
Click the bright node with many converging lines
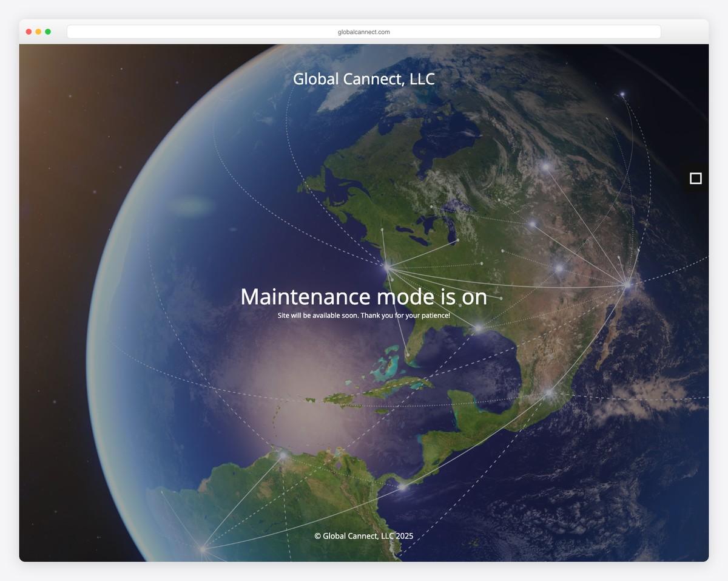click(627, 284)
